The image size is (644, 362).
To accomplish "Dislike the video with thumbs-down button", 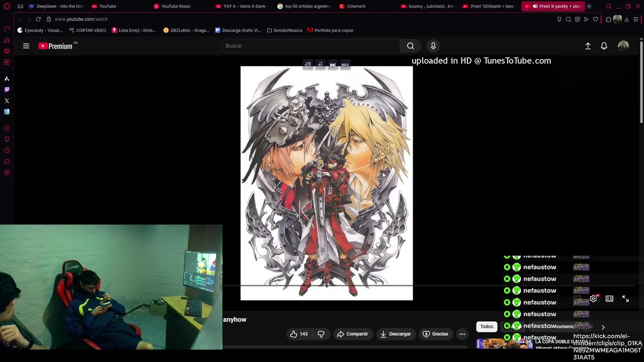I will (321, 334).
